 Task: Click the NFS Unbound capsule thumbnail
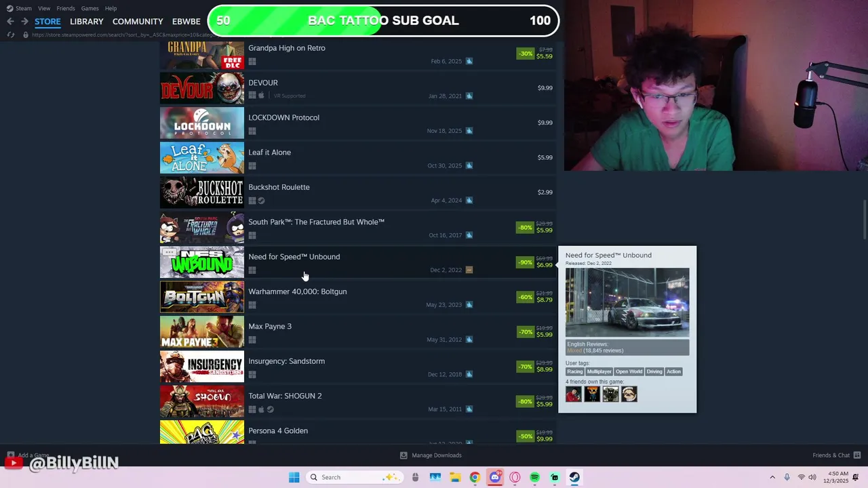(x=202, y=262)
